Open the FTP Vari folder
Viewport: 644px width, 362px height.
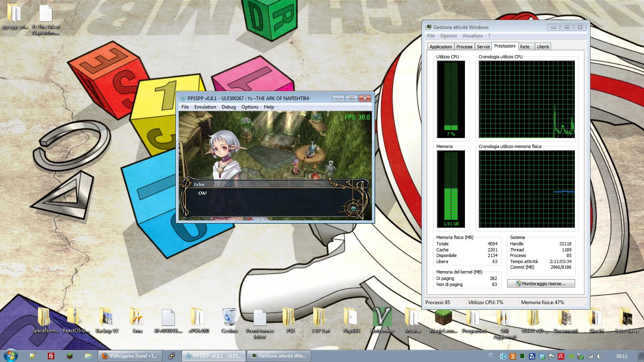[321, 321]
